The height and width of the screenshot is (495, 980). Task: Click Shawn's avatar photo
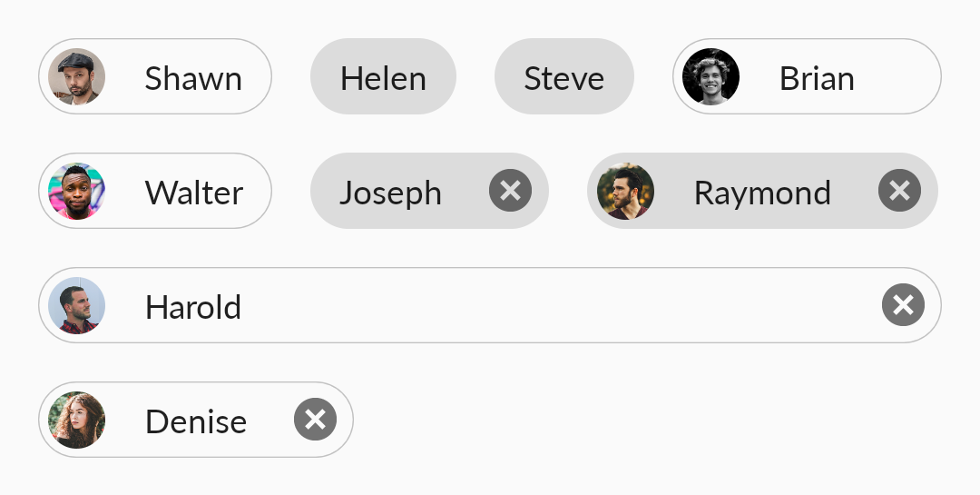77,76
